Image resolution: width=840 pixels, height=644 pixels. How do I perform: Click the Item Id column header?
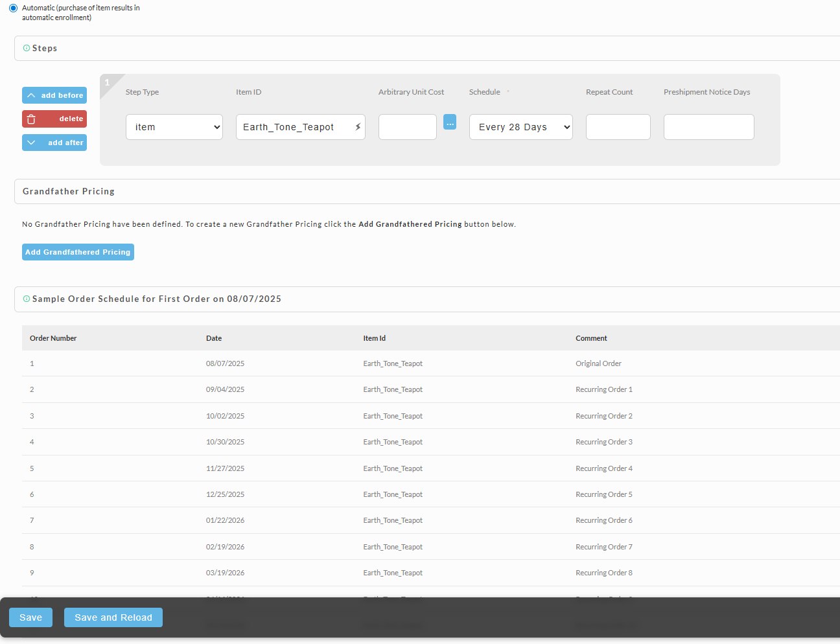coord(375,338)
